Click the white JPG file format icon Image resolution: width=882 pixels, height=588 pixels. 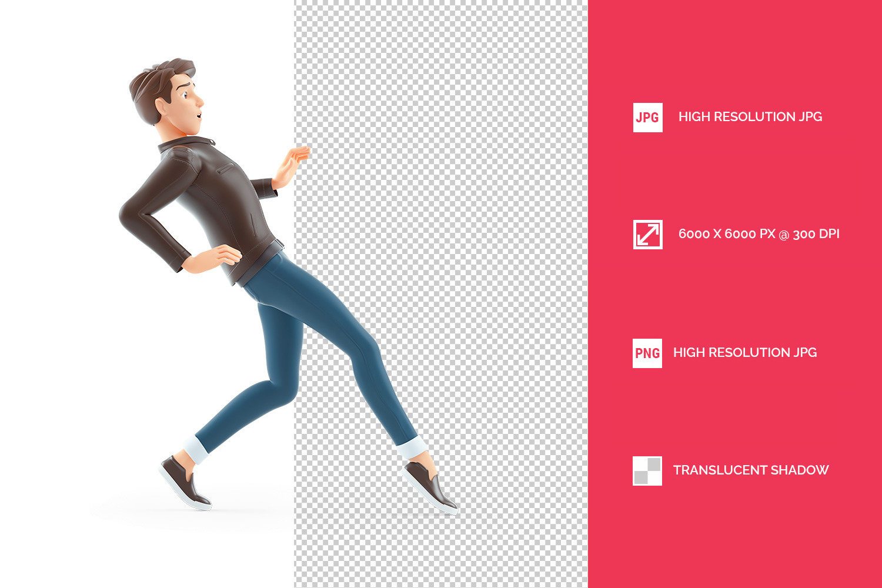(647, 118)
